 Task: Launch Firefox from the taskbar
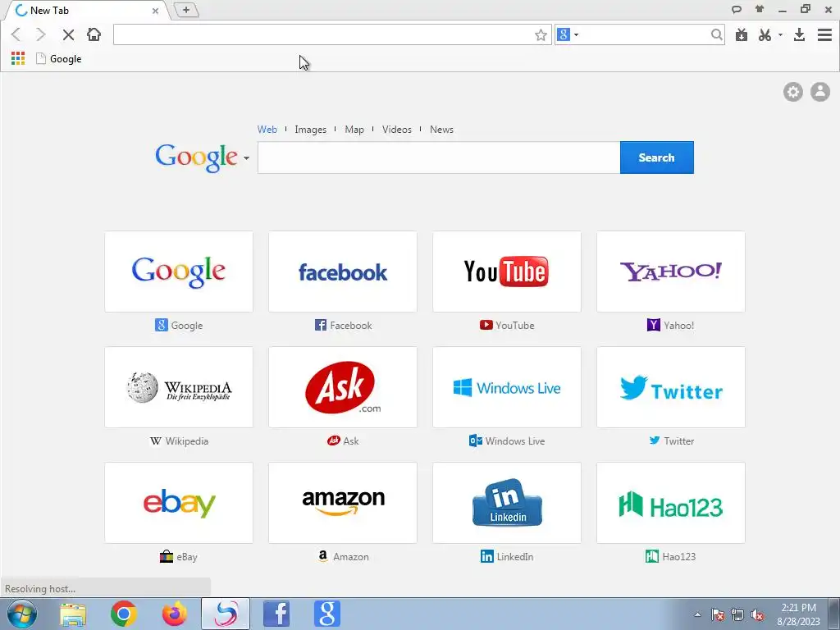(175, 614)
